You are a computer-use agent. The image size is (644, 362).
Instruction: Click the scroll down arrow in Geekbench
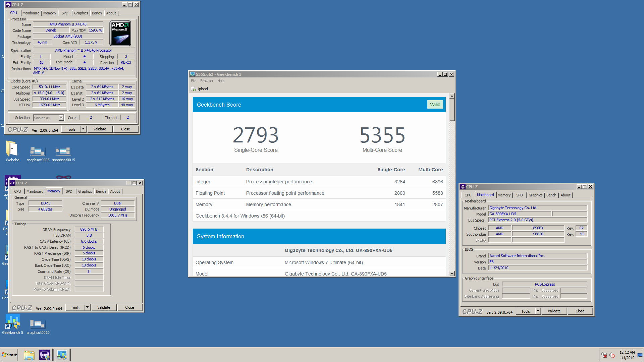click(452, 274)
